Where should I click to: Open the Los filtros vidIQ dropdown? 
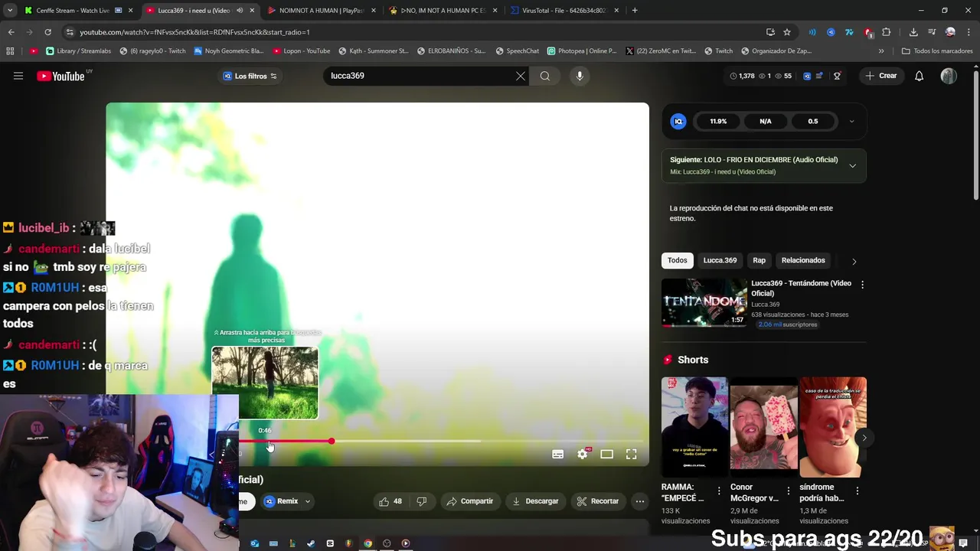pos(250,76)
